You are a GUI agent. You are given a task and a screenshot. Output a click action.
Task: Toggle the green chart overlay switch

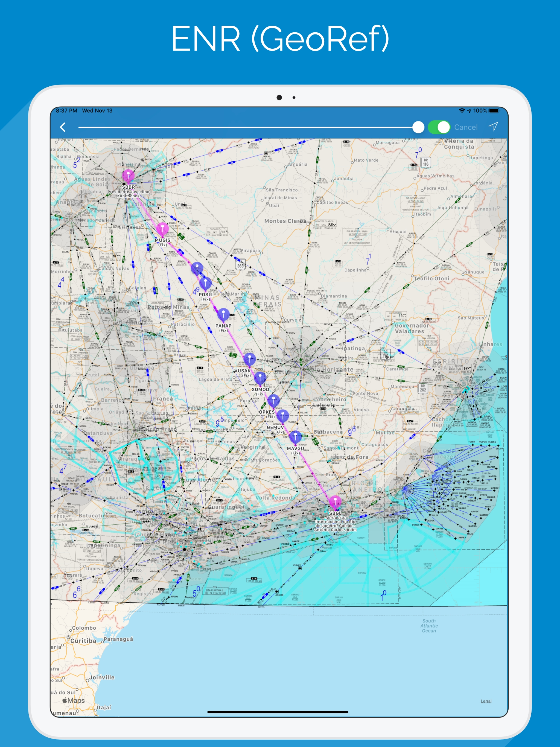(x=439, y=127)
